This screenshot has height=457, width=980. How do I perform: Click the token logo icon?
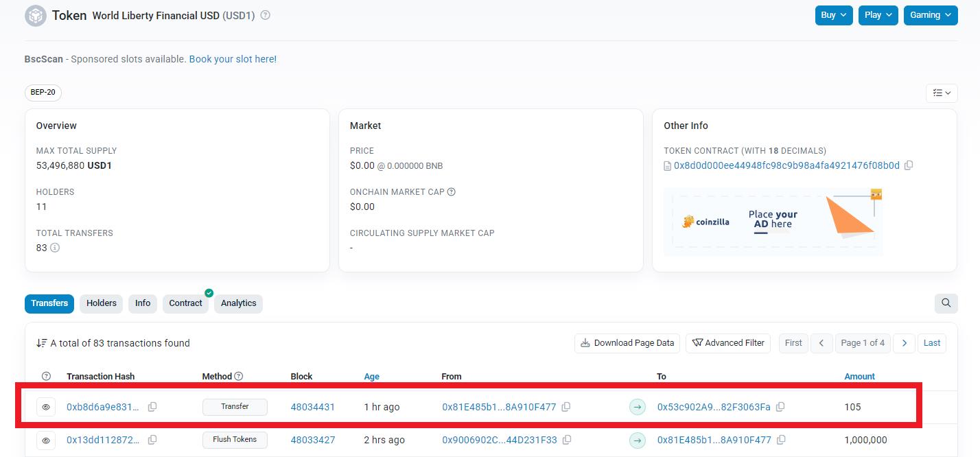[36, 15]
